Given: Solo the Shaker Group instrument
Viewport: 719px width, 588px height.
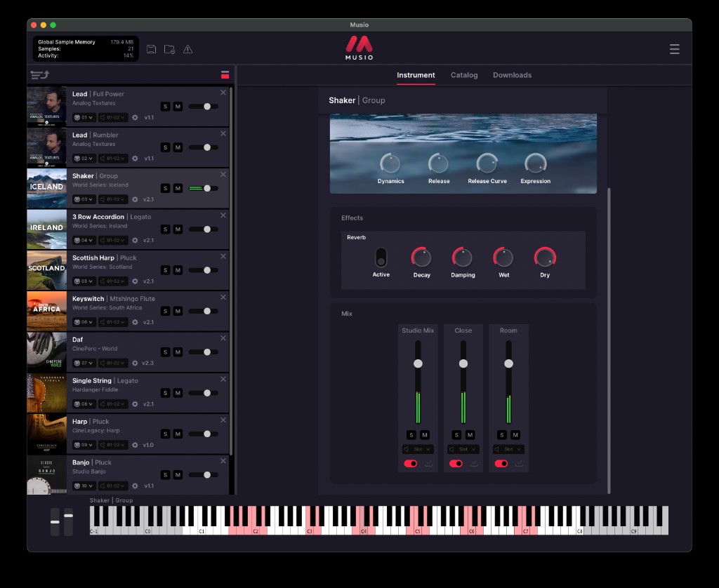Looking at the screenshot, I should 166,188.
